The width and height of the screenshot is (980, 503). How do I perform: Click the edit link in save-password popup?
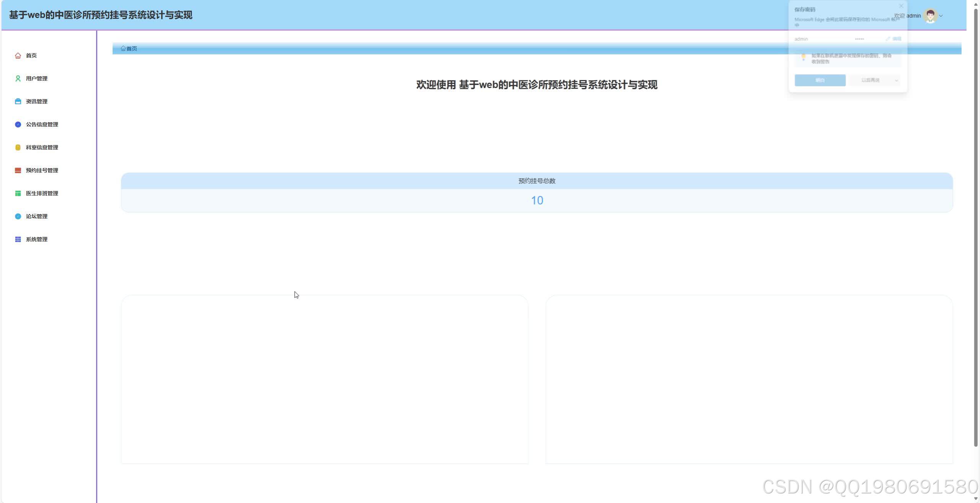click(893, 39)
